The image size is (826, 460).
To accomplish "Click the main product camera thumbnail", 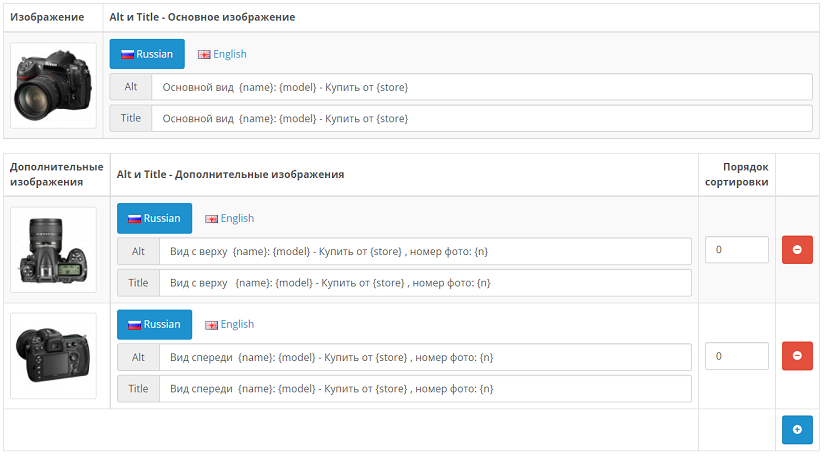I will pyautogui.click(x=53, y=86).
